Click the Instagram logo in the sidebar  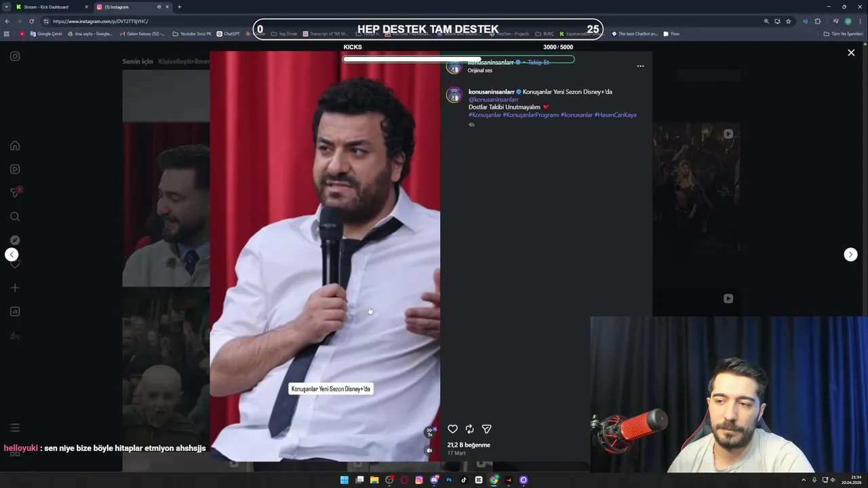tap(15, 56)
